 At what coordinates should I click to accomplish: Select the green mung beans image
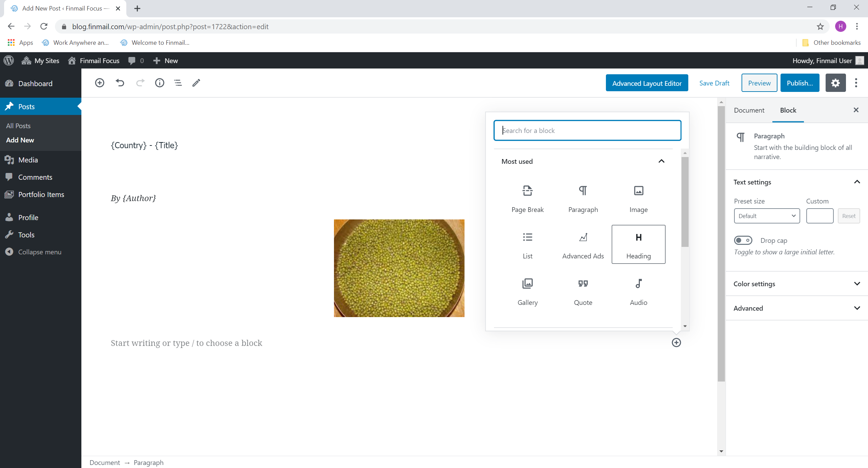(399, 268)
